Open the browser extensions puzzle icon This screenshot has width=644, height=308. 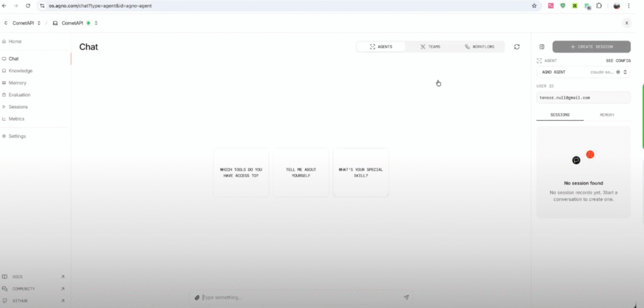pyautogui.click(x=599, y=6)
